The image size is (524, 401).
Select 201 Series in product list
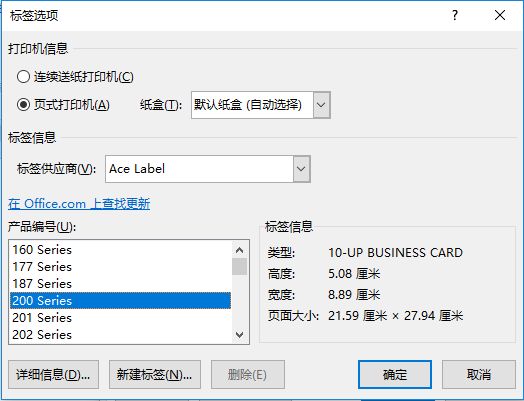[120, 317]
